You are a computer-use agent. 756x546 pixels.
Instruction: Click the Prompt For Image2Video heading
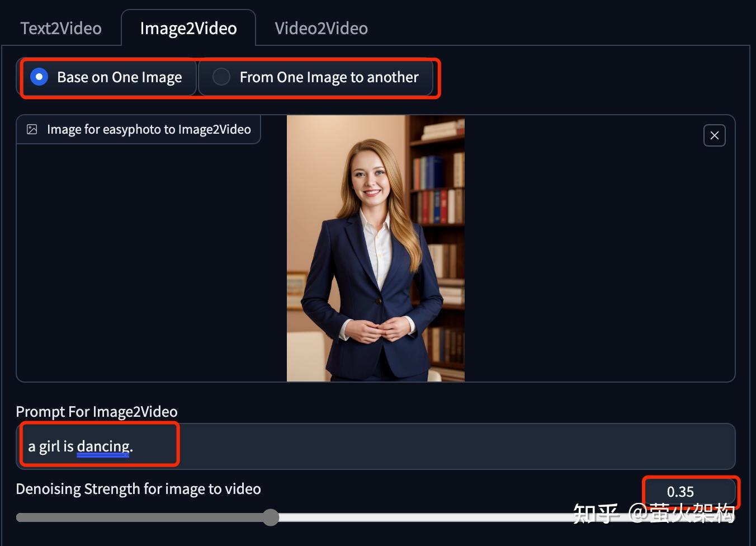point(96,411)
